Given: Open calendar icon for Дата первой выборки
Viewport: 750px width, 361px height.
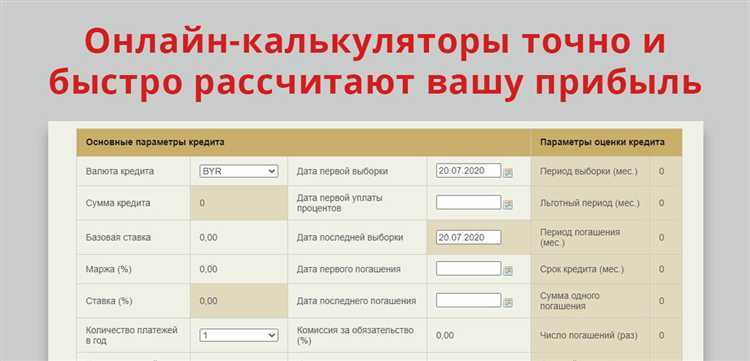Looking at the screenshot, I should click(x=508, y=173).
